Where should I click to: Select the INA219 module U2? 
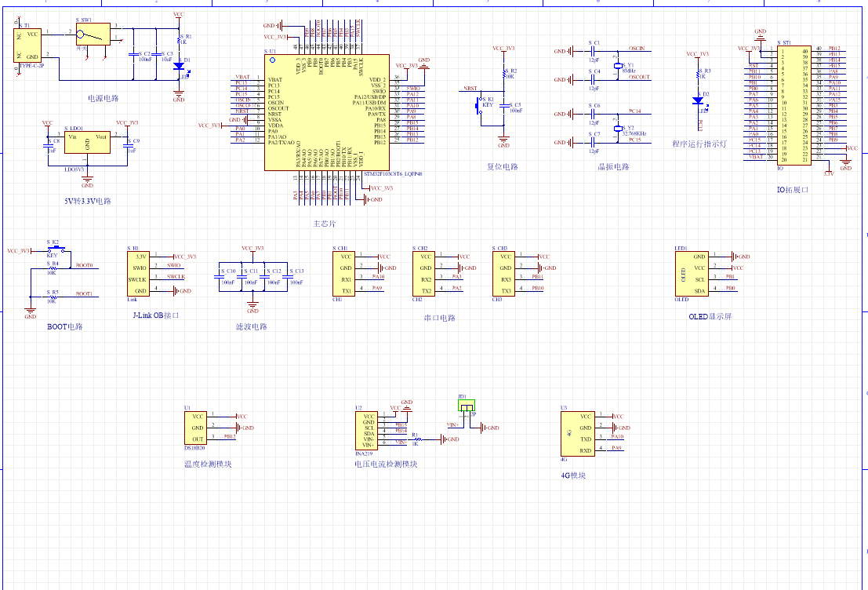point(366,431)
